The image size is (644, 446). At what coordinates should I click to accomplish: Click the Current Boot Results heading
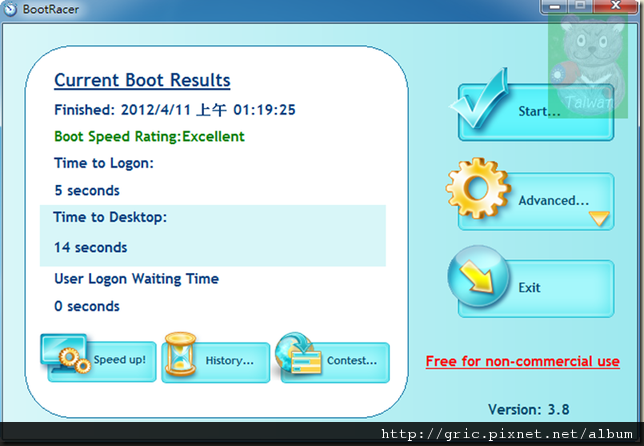tap(142, 80)
